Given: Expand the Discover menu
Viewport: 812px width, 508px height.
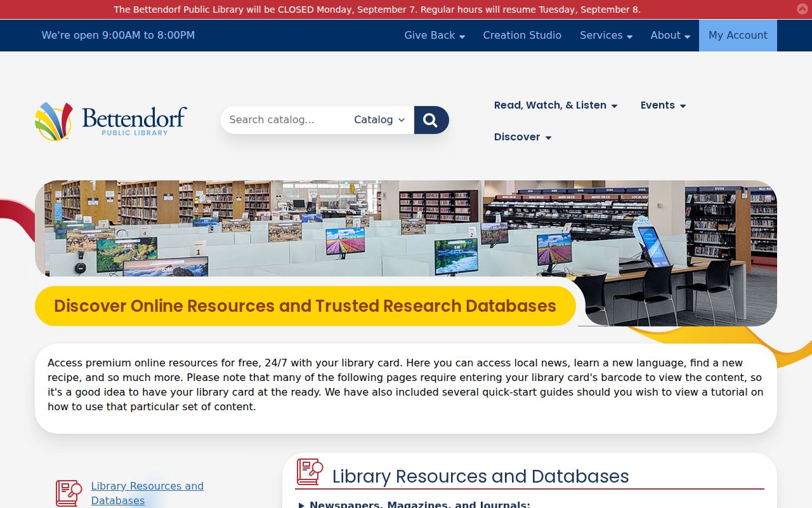Looking at the screenshot, I should pyautogui.click(x=523, y=137).
